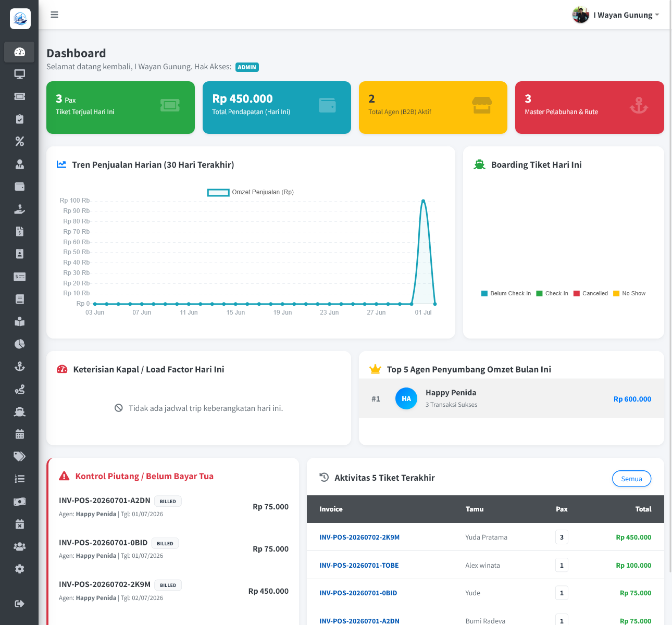Click the app logo at top left
The height and width of the screenshot is (625, 672).
tap(20, 19)
